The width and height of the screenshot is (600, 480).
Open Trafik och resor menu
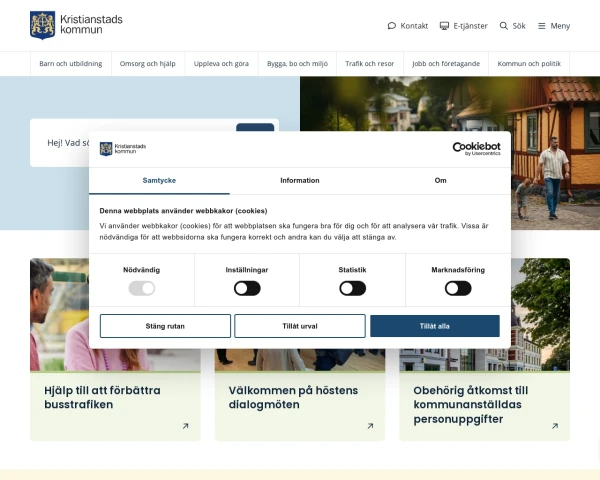(x=370, y=64)
